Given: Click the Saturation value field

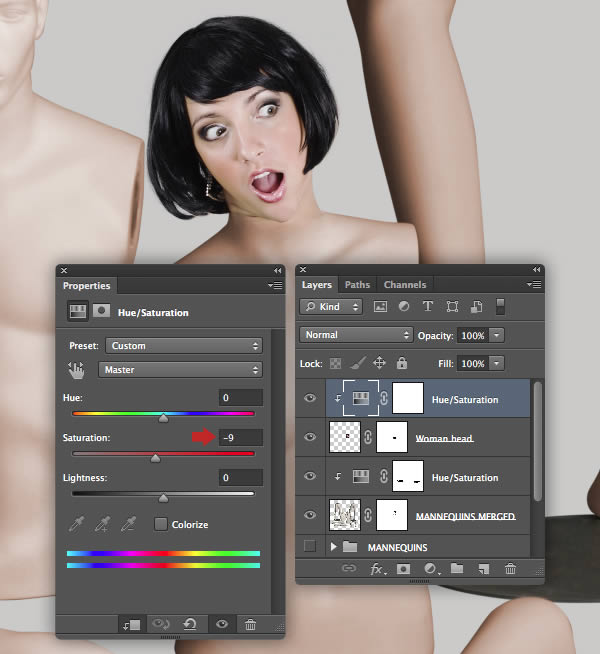Looking at the screenshot, I should pos(241,437).
